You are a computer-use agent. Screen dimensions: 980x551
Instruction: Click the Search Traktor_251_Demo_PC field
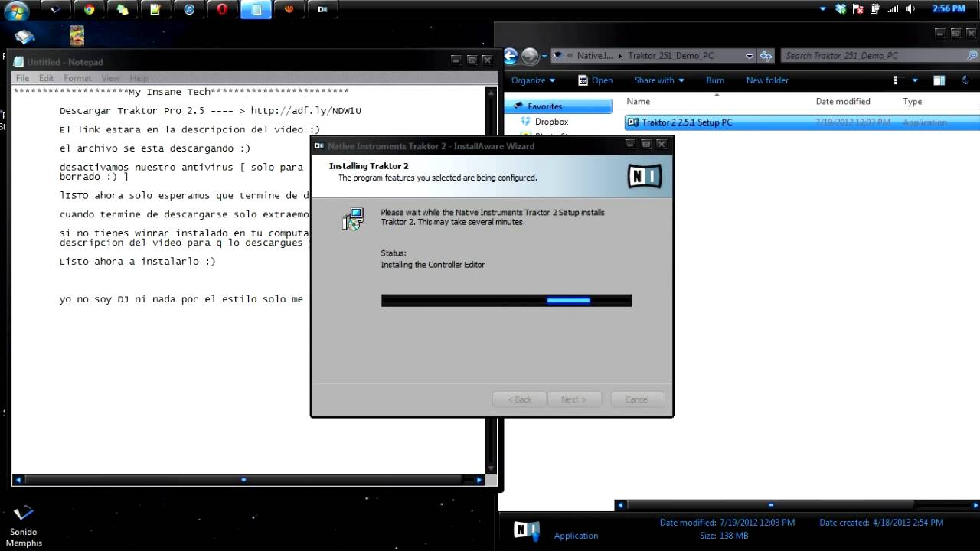879,56
